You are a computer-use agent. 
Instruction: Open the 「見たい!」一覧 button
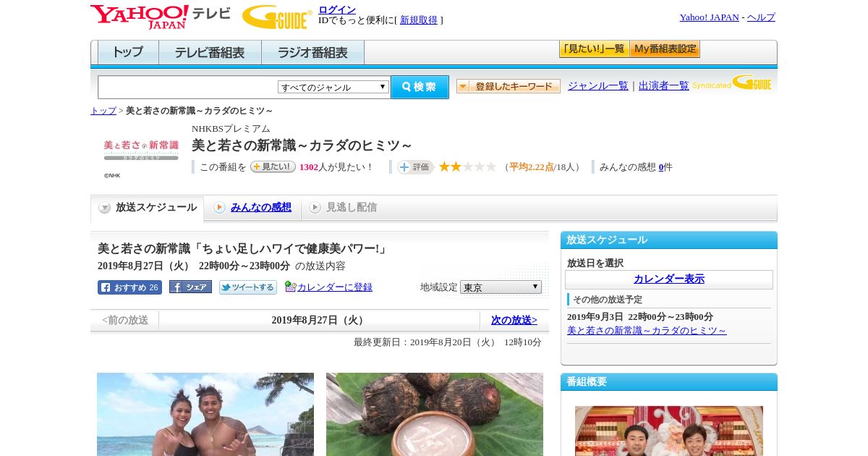click(x=594, y=49)
